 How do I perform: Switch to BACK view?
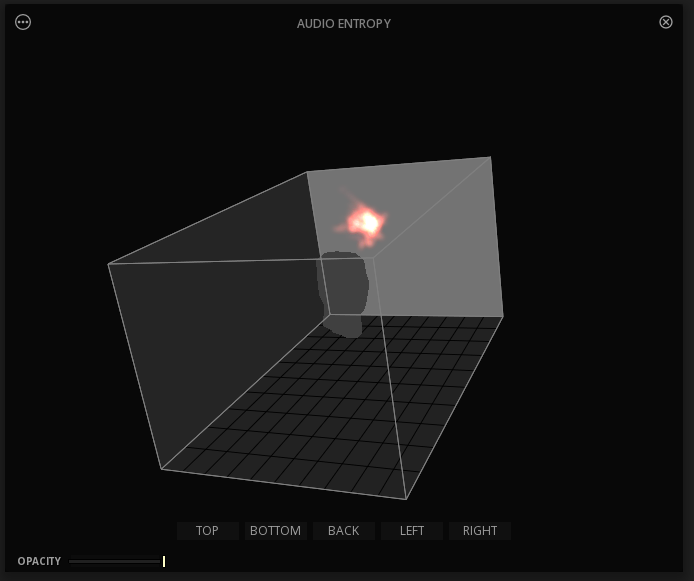coord(343,531)
